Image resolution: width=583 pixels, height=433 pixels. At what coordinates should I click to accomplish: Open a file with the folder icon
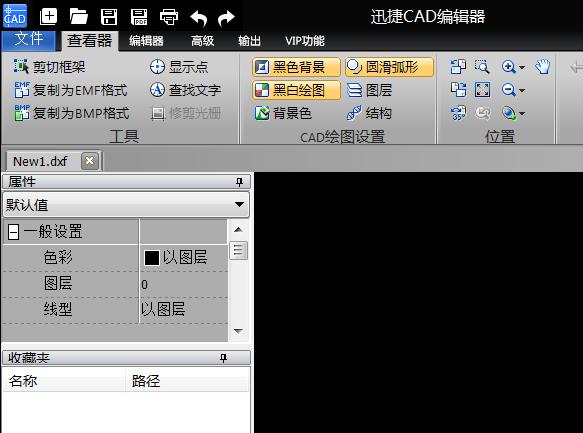click(x=78, y=17)
